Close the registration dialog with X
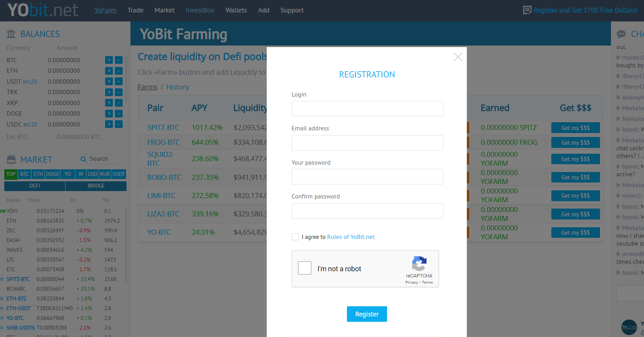 point(458,57)
